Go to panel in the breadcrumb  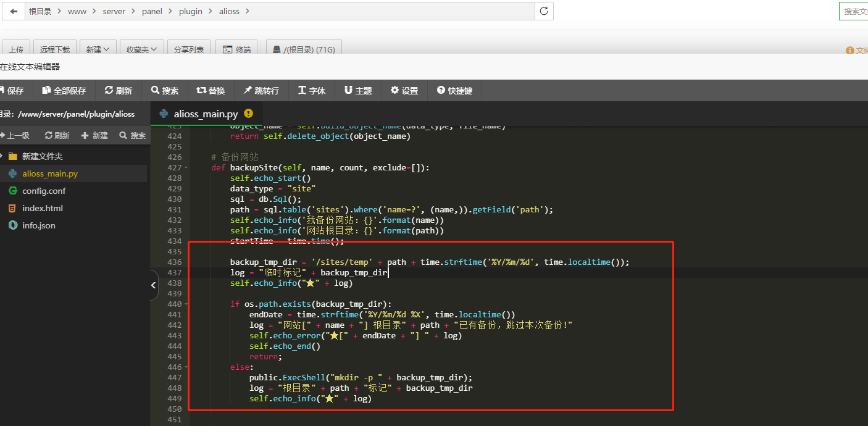(x=152, y=11)
